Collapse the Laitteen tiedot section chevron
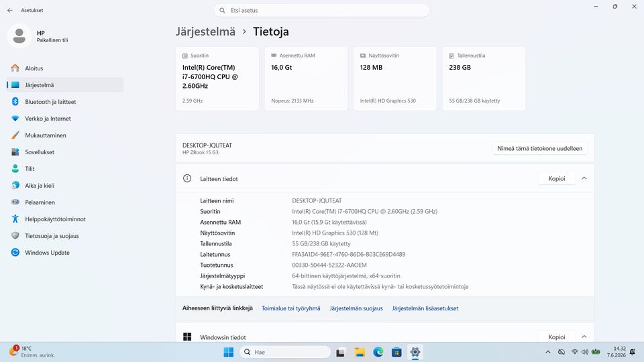This screenshot has width=644, height=362. [x=584, y=178]
